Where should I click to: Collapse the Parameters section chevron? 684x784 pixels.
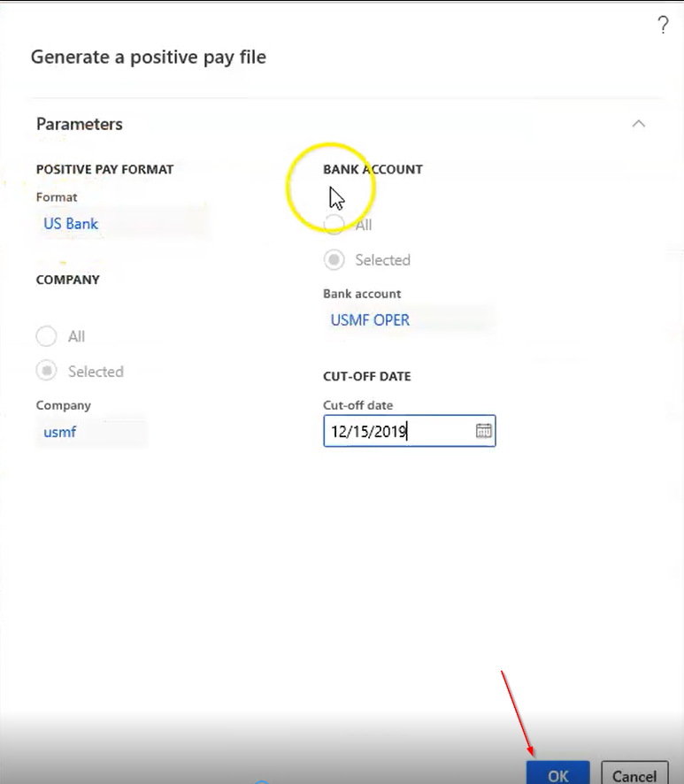click(638, 124)
